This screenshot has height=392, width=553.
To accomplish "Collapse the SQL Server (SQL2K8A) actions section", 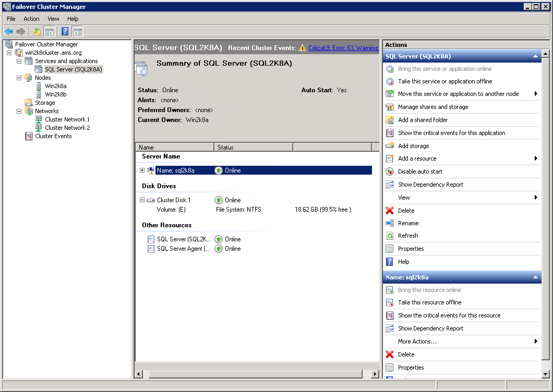I will tap(535, 56).
